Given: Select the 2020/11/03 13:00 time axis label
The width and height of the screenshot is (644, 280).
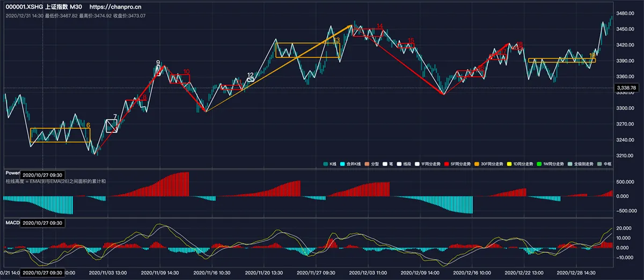Looking at the screenshot, I should pos(108,274).
